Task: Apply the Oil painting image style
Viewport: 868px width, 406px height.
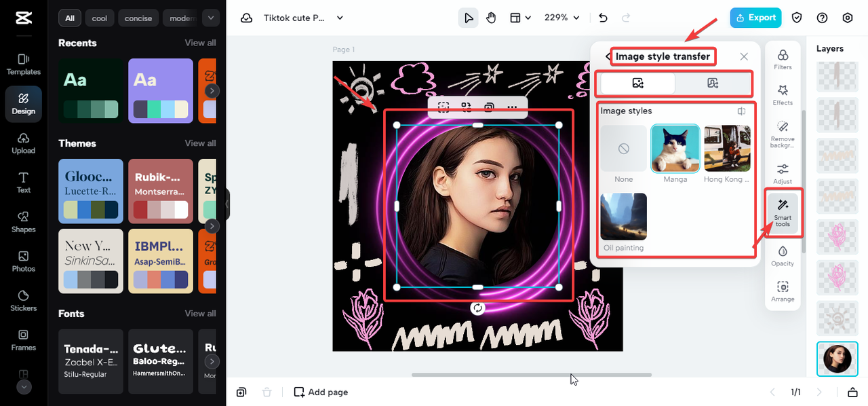Action: pos(623,223)
